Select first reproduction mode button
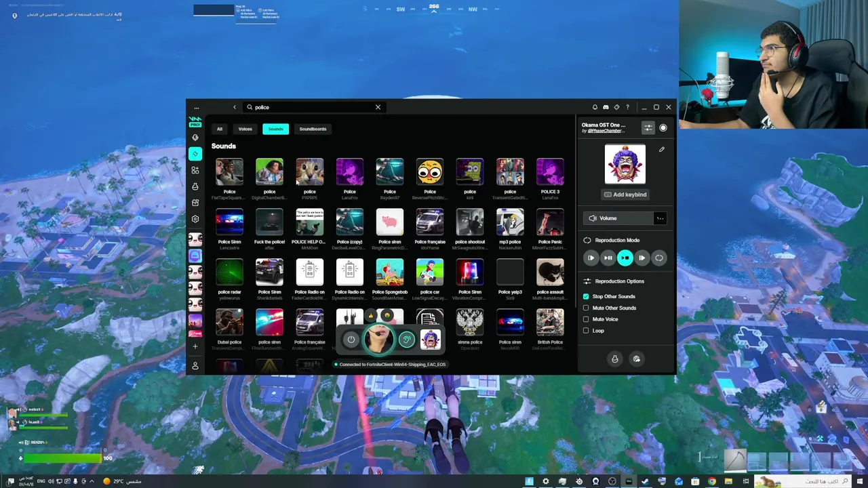868x488 pixels. [x=591, y=258]
